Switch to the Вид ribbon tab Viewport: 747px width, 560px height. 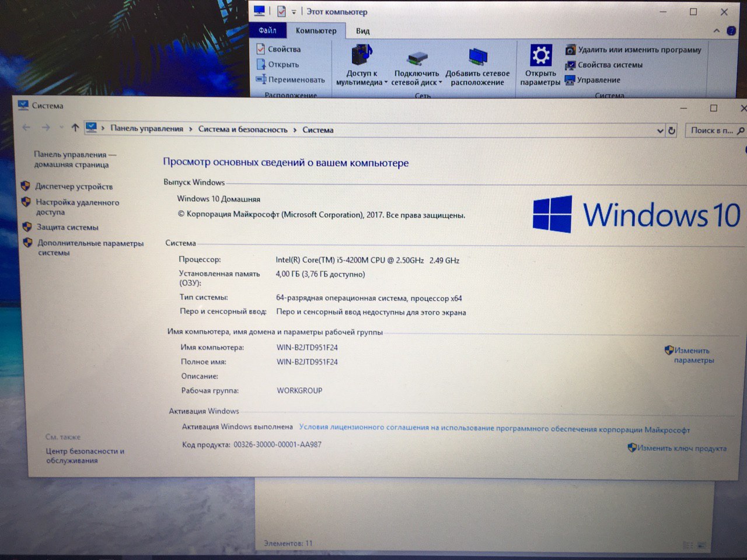coord(362,31)
